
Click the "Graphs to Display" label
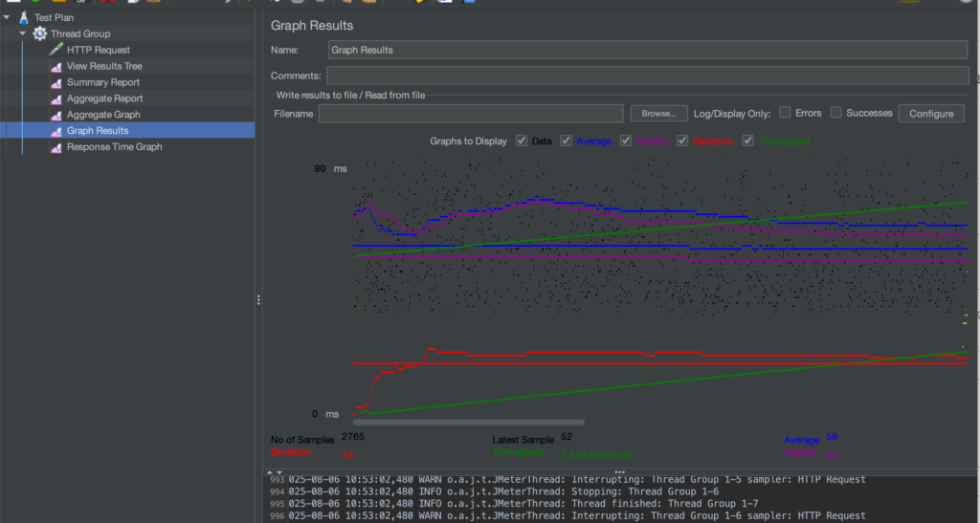point(468,142)
